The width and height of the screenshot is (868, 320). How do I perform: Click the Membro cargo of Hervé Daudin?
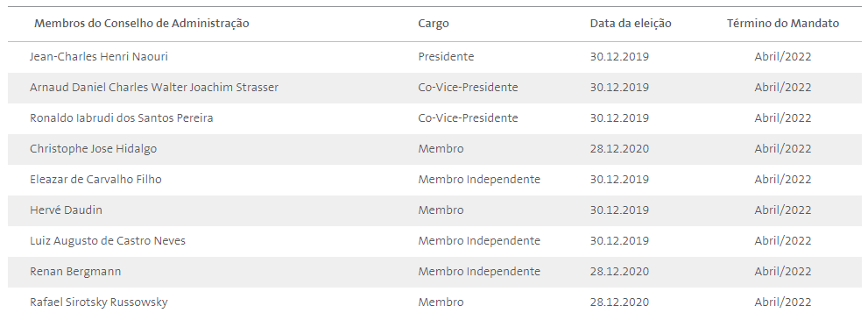[x=441, y=210]
